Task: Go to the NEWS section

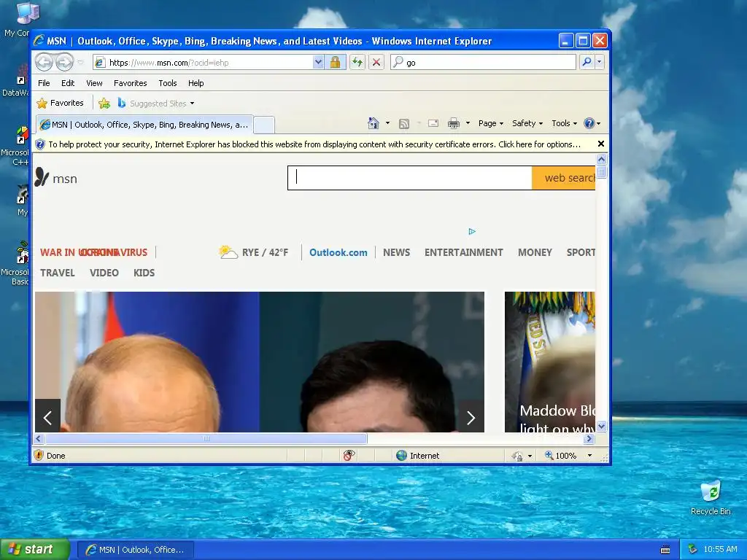Action: 396,252
